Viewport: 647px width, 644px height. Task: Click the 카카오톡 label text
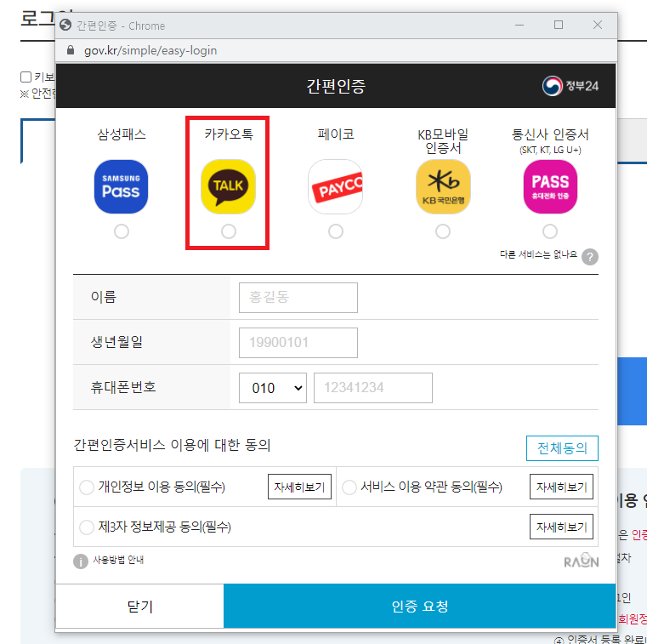click(x=229, y=134)
